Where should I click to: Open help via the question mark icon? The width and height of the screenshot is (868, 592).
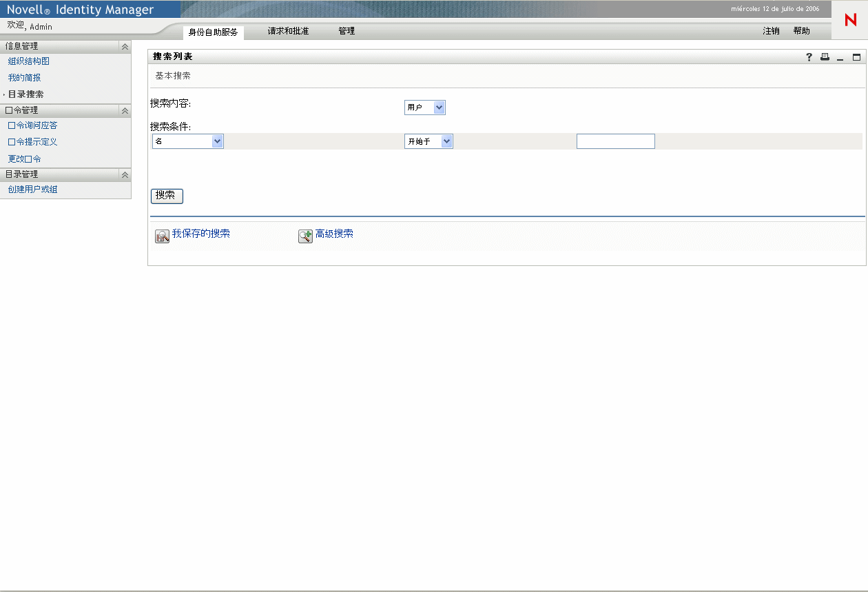tap(808, 57)
